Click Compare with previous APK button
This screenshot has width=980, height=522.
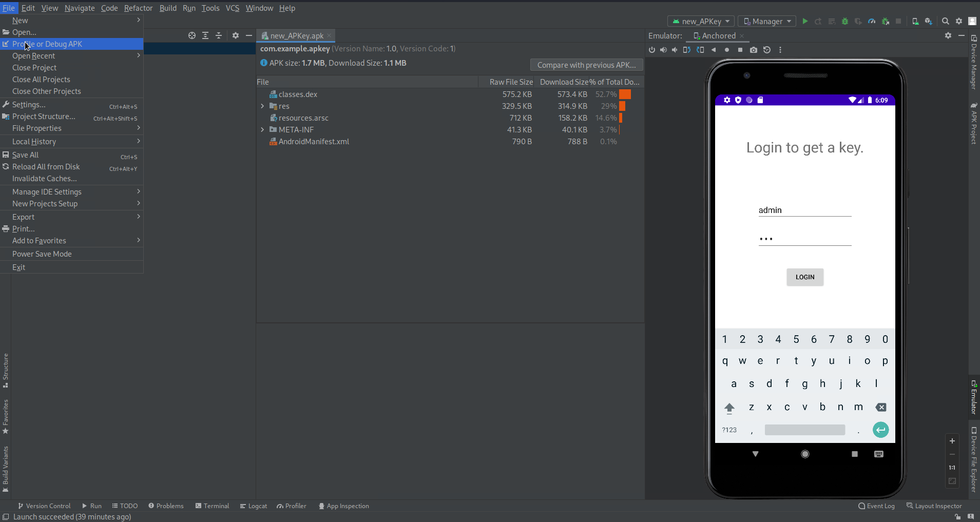point(586,65)
